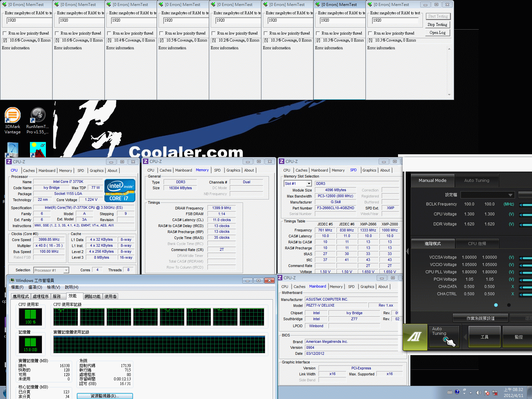Click the BCLK Frequency slider decrease arrow
The height and width of the screenshot is (399, 532).
pos(520,205)
